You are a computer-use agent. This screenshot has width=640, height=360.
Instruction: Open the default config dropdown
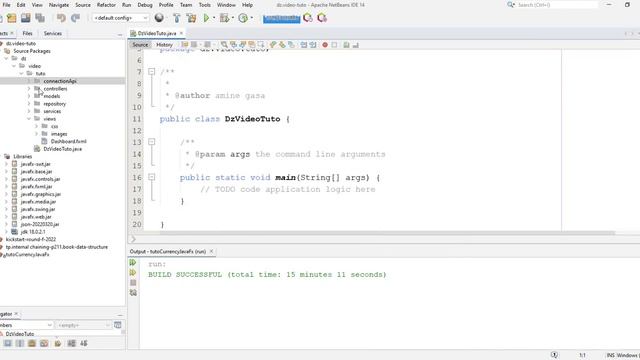120,18
